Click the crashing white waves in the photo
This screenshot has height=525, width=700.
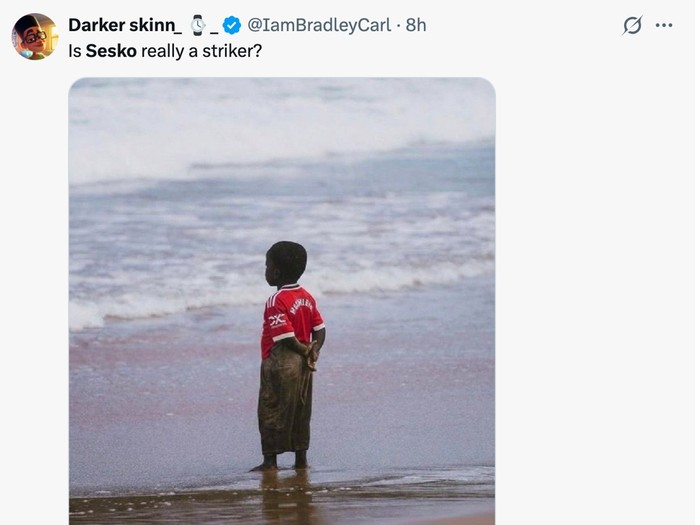point(282,129)
